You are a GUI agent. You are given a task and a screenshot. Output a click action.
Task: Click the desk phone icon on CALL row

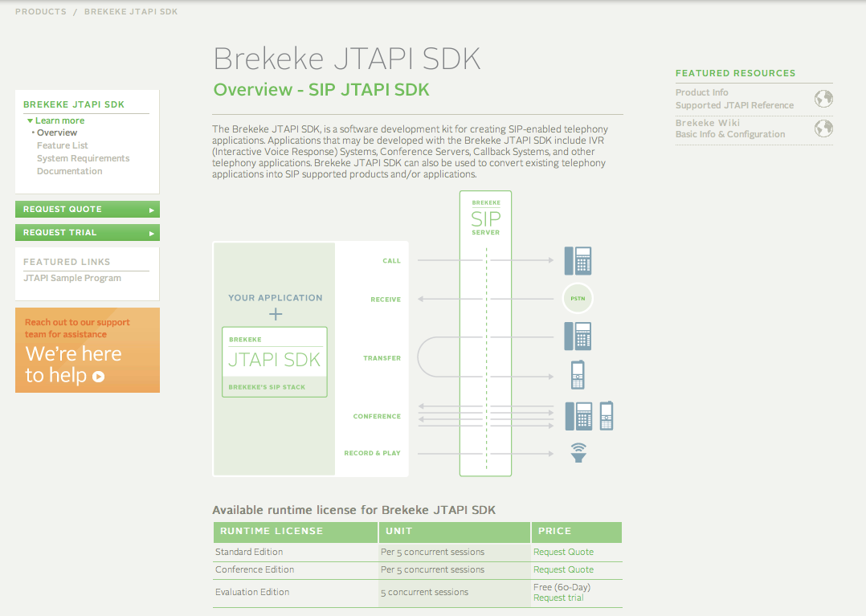[x=578, y=260]
